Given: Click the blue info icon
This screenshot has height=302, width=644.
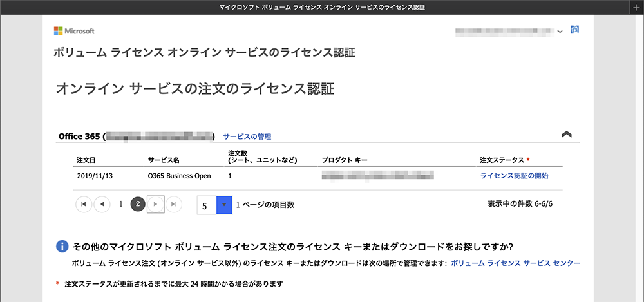Looking at the screenshot, I should [x=62, y=247].
